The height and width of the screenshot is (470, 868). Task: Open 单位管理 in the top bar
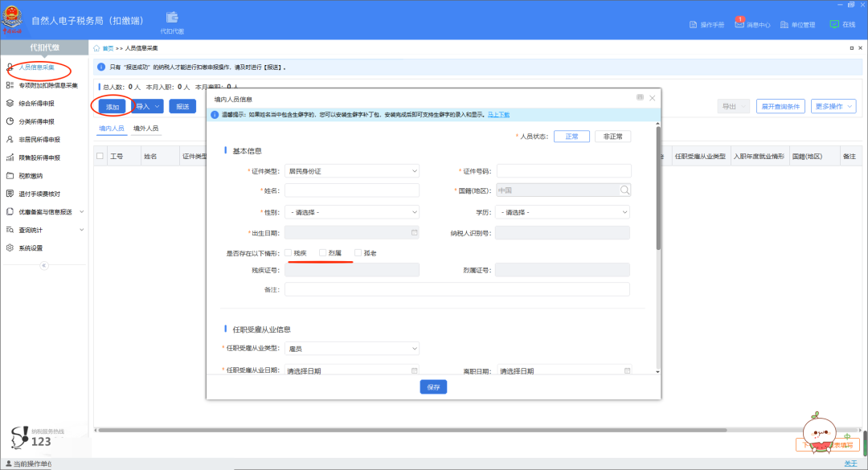(798, 24)
